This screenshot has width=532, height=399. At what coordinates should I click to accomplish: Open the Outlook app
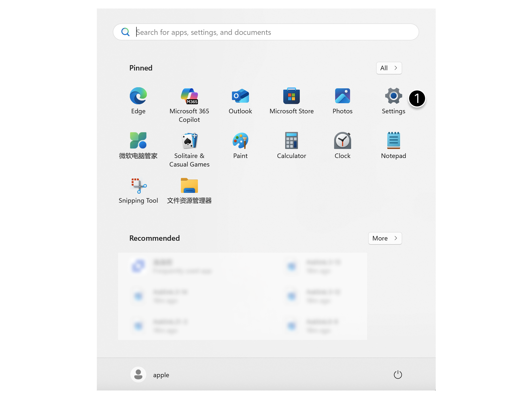[x=240, y=101]
